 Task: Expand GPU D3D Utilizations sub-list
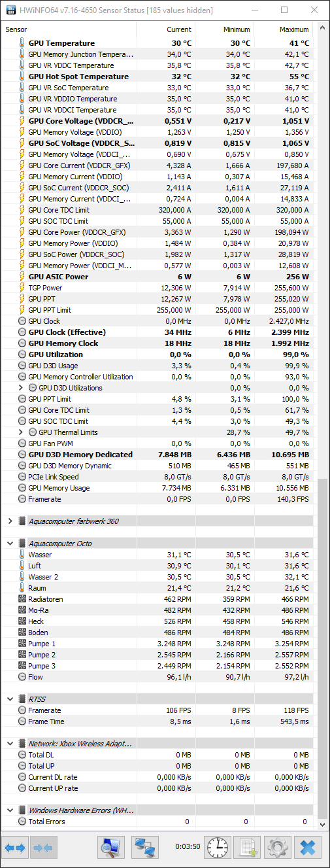pyautogui.click(x=22, y=388)
